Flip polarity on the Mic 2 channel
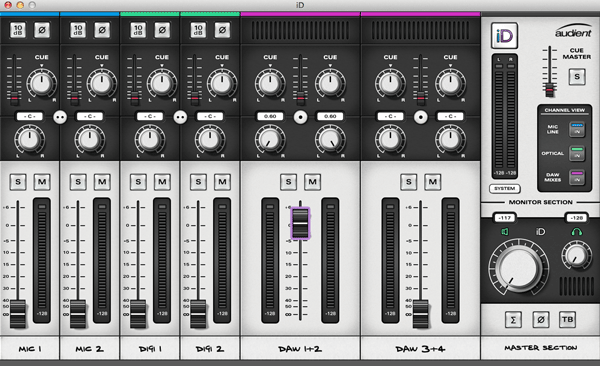Image resolution: width=600 pixels, height=366 pixels. 102,30
